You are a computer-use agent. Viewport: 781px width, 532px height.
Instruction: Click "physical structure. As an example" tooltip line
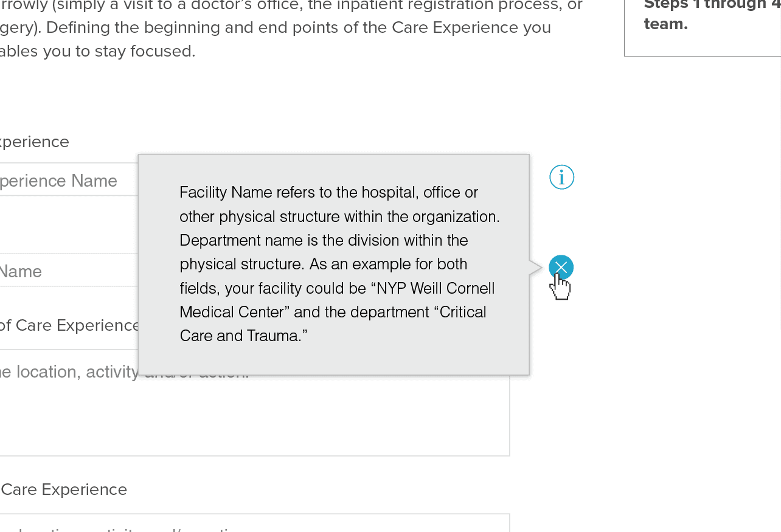click(324, 264)
